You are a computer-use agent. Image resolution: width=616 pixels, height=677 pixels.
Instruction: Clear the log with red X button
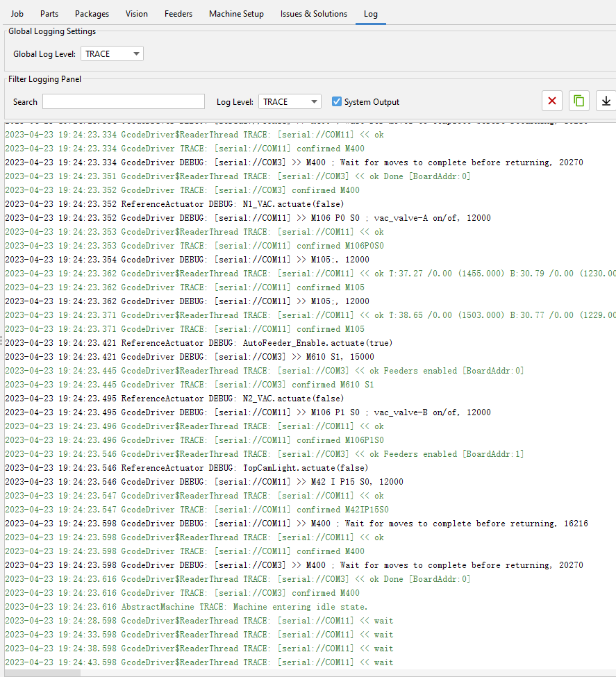tap(552, 101)
